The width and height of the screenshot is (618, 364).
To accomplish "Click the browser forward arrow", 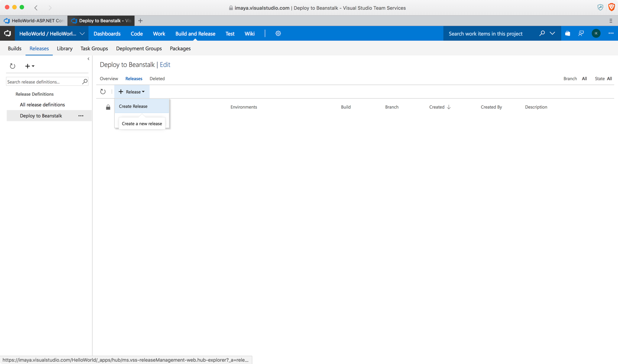I will tap(50, 8).
